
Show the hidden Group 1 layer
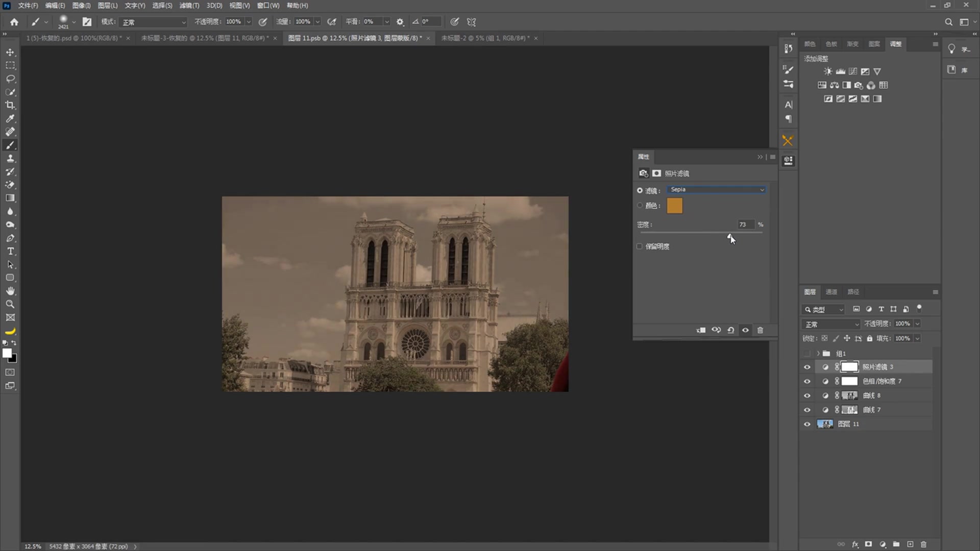tap(807, 354)
